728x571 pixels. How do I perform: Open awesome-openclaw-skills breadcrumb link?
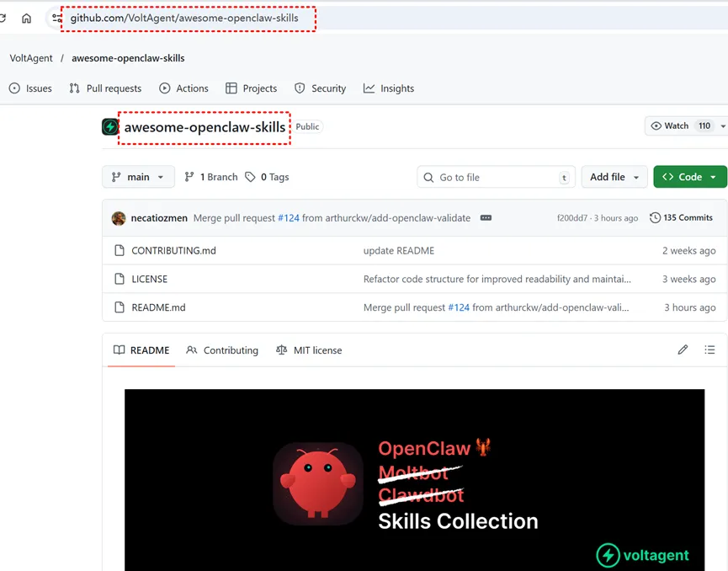128,58
